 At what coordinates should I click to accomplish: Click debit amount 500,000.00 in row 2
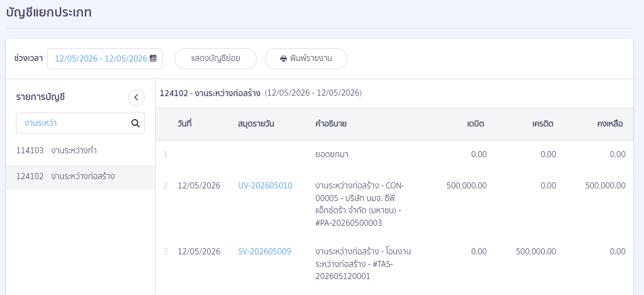pyautogui.click(x=467, y=186)
